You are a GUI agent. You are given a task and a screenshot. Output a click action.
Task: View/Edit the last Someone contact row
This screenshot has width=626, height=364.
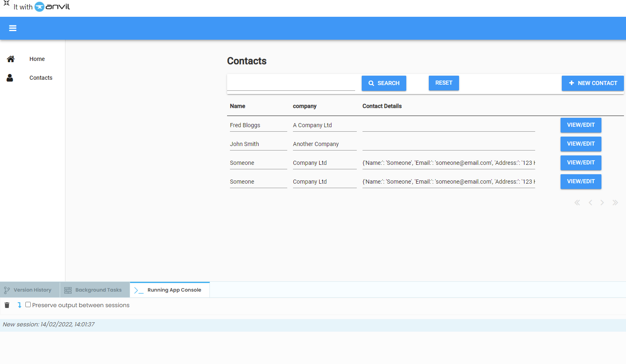(581, 182)
